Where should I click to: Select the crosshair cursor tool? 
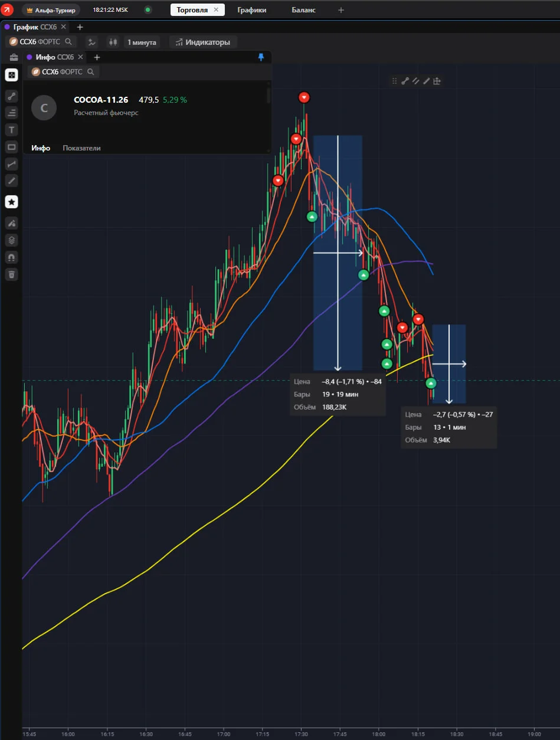point(12,75)
